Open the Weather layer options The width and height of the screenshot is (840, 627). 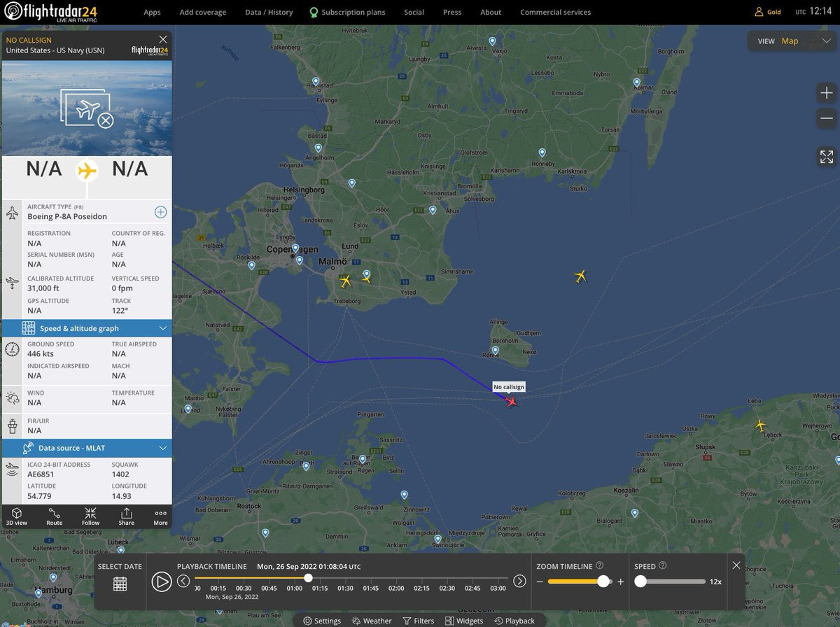[372, 621]
